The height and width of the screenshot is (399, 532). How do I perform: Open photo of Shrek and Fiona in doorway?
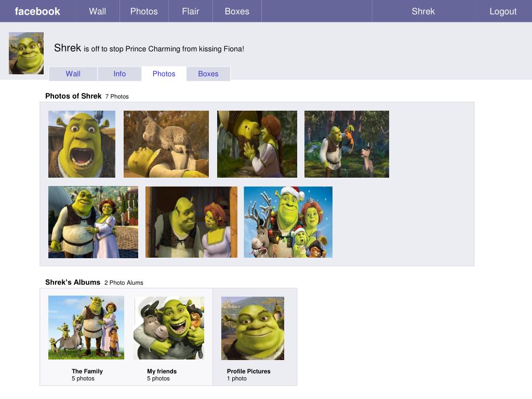coord(191,222)
